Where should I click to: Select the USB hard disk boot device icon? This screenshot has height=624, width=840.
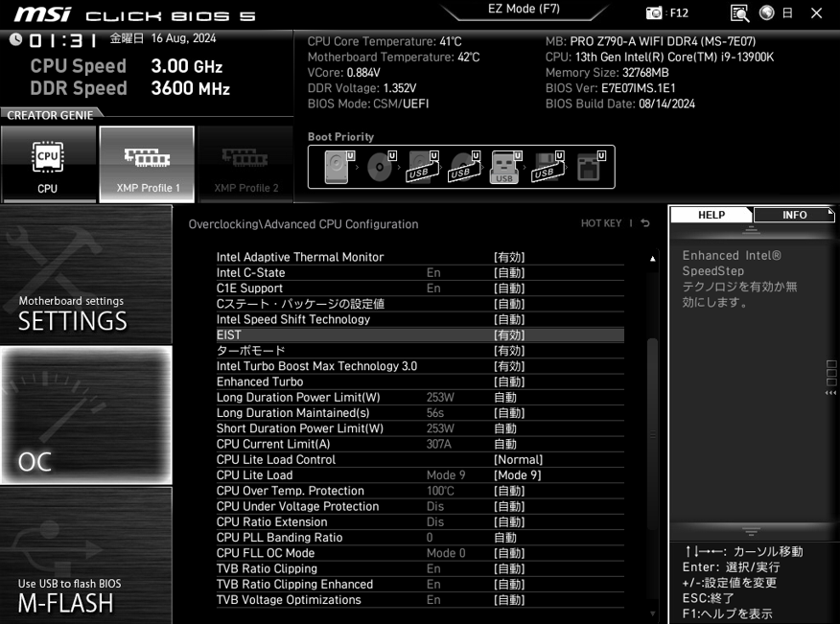pos(423,167)
